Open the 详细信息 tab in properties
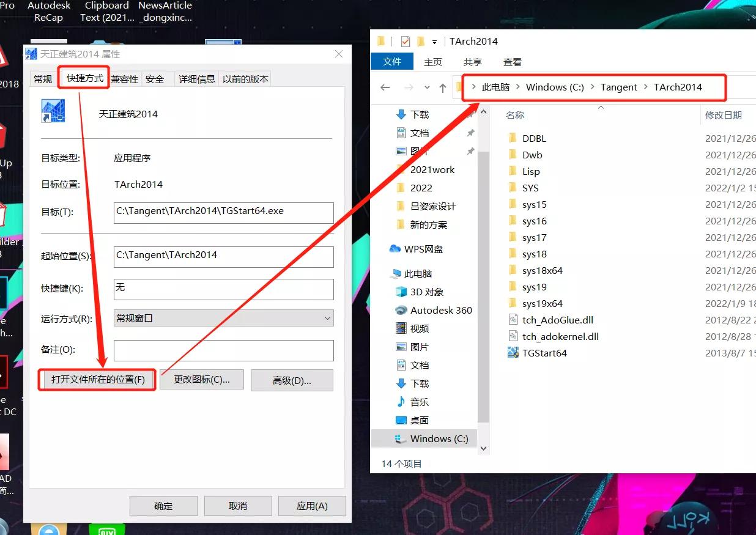The height and width of the screenshot is (535, 756). (x=196, y=78)
